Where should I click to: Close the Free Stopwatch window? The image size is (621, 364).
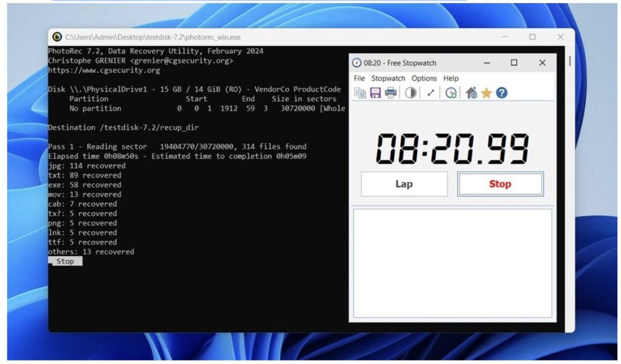coord(542,63)
